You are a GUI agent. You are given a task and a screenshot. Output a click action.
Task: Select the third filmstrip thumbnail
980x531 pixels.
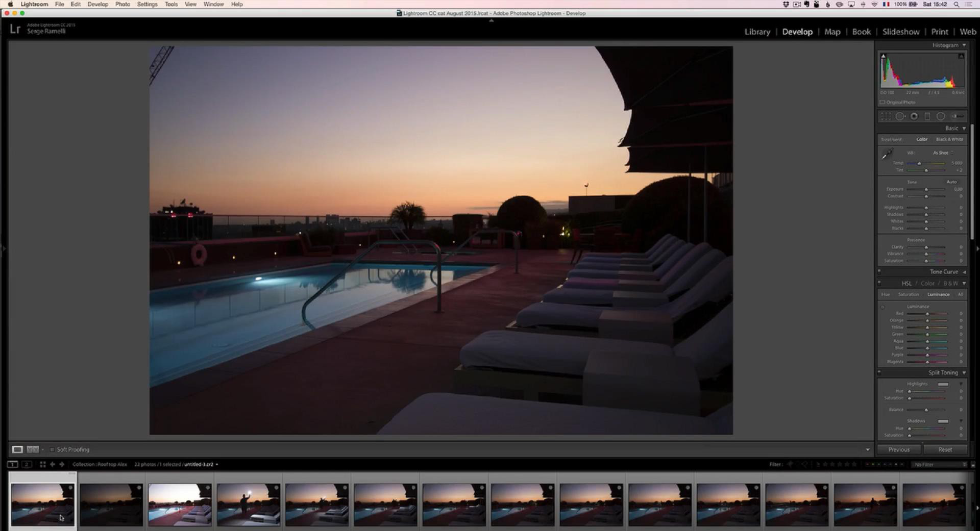point(180,504)
